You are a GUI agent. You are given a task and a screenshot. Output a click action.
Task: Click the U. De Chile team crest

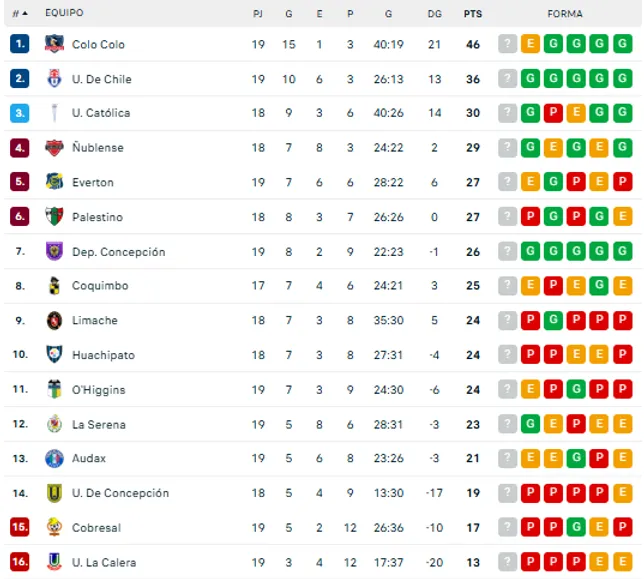click(54, 78)
